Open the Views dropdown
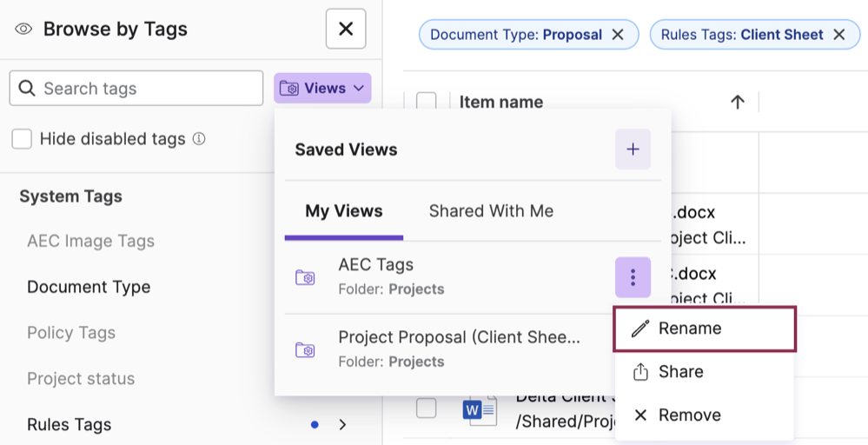The width and height of the screenshot is (868, 445). [x=322, y=89]
